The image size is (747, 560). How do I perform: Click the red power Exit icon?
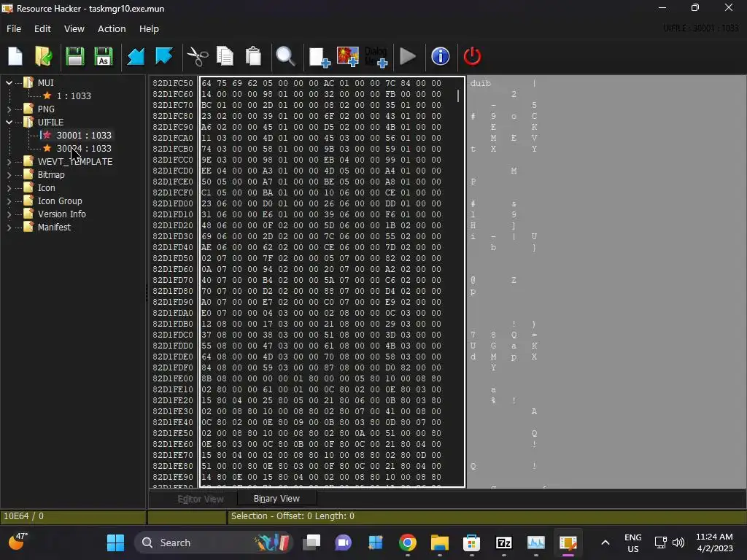coord(472,56)
